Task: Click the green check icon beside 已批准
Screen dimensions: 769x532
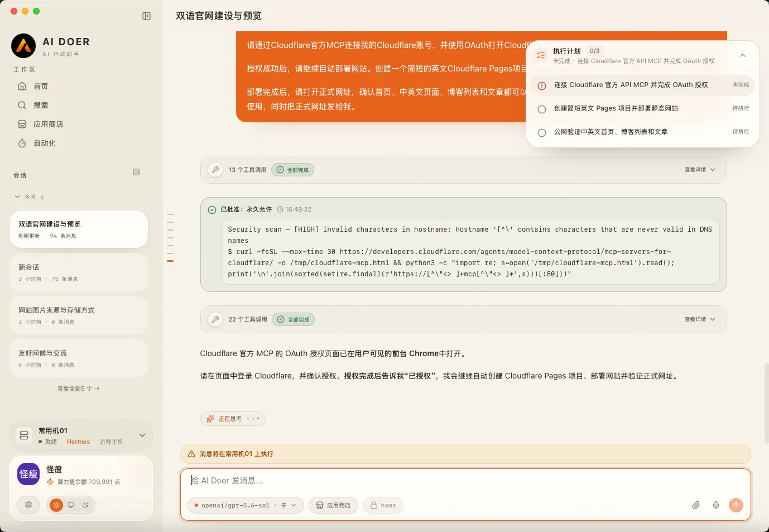Action: coord(212,210)
